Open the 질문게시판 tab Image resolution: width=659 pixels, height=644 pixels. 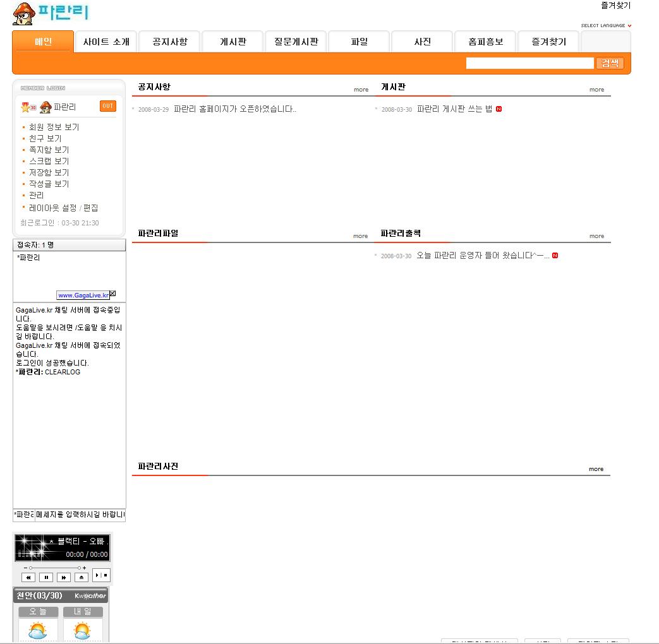pos(295,40)
